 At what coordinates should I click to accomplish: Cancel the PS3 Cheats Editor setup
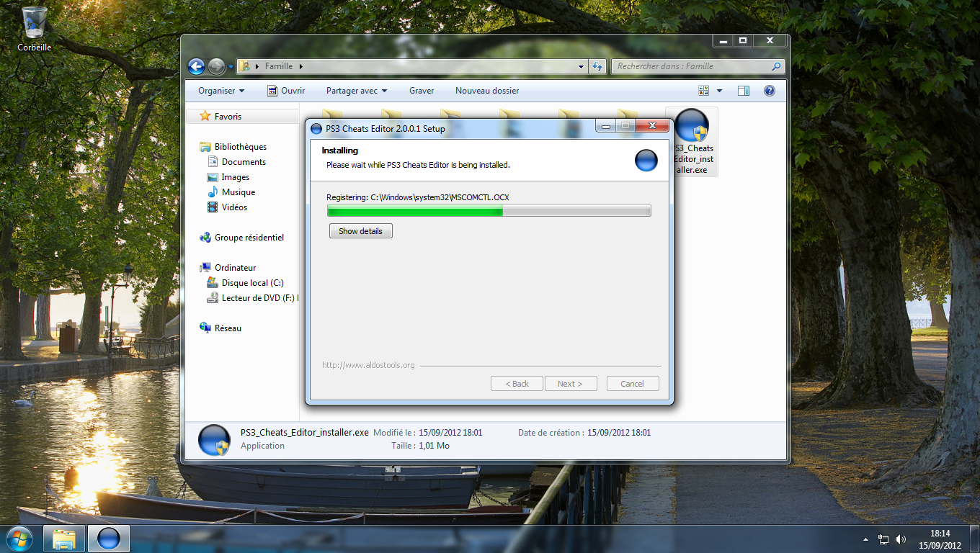click(x=633, y=384)
